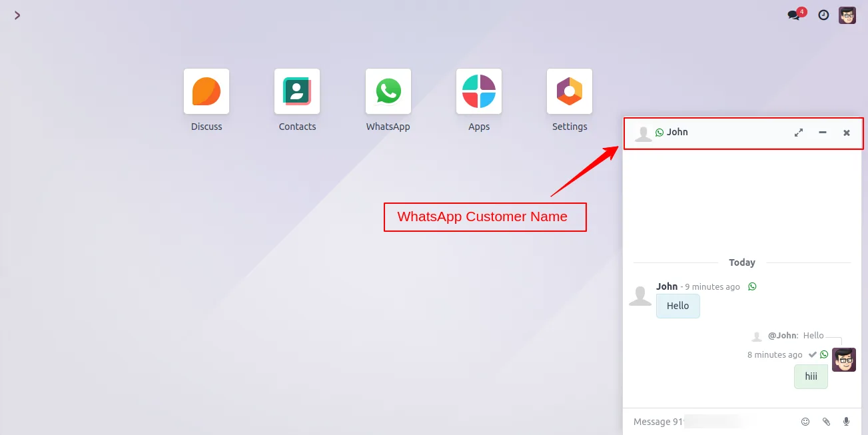
Task: Click the WhatsApp icon next to '9 minutes ago'
Action: coord(752,286)
